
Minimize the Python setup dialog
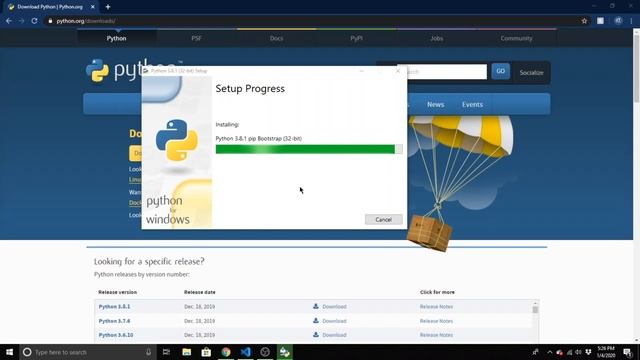tap(362, 71)
